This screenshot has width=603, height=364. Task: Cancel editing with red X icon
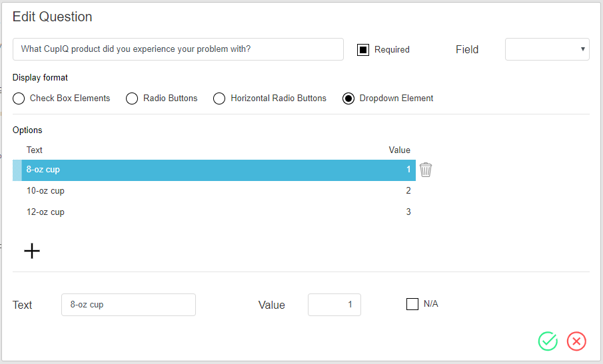tap(576, 341)
